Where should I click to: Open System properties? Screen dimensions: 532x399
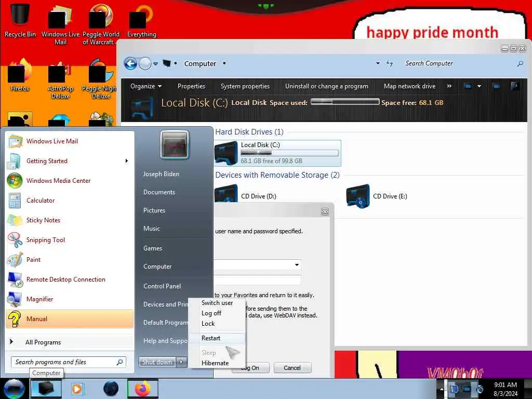245,86
